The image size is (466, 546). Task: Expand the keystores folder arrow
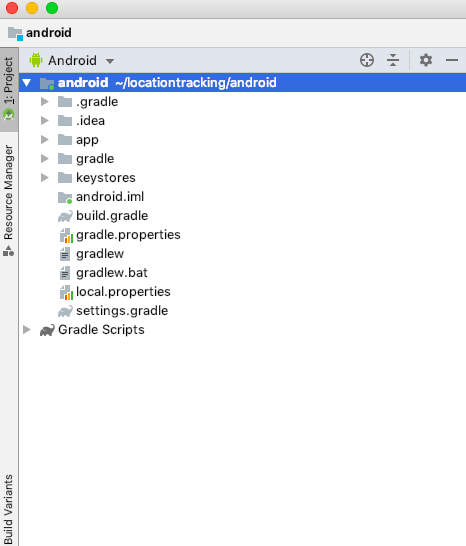coord(45,178)
